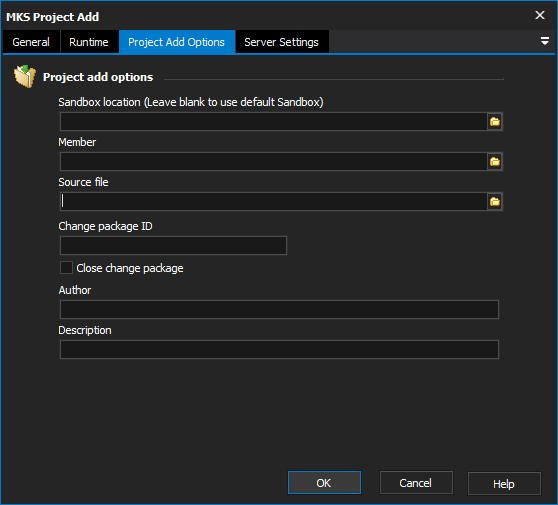Close the MKS Project Add window
Image resolution: width=558 pixels, height=505 pixels.
pyautogui.click(x=540, y=15)
